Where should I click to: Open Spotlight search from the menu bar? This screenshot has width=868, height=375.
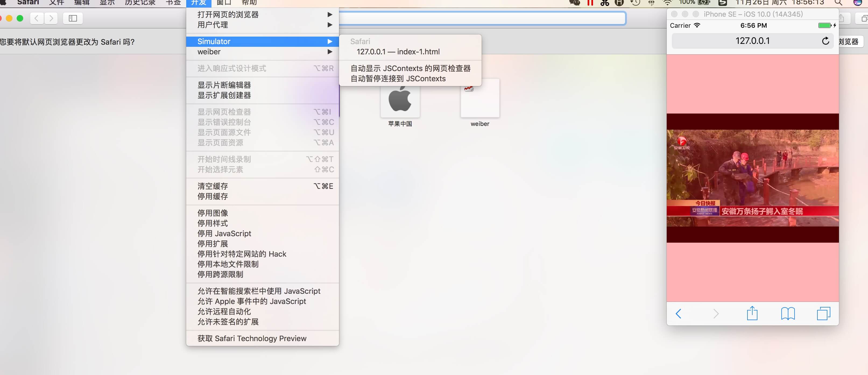coord(838,3)
